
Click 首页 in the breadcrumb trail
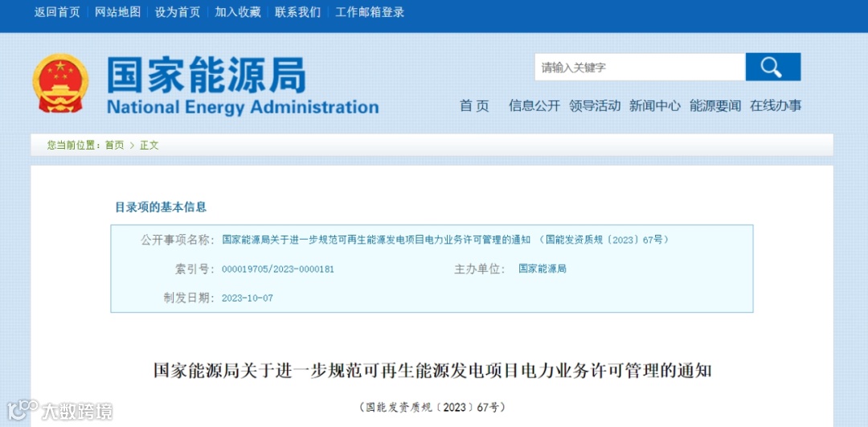coord(115,145)
